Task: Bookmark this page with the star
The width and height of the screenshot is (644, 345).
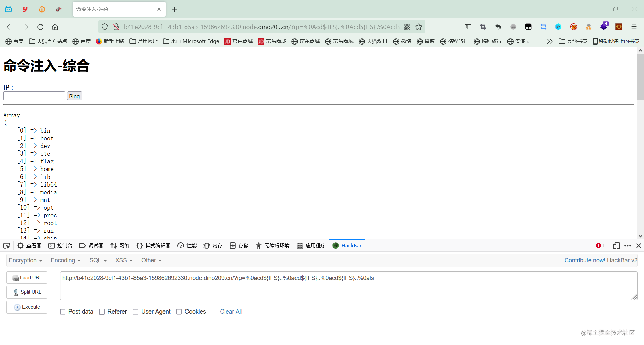Action: pyautogui.click(x=419, y=27)
